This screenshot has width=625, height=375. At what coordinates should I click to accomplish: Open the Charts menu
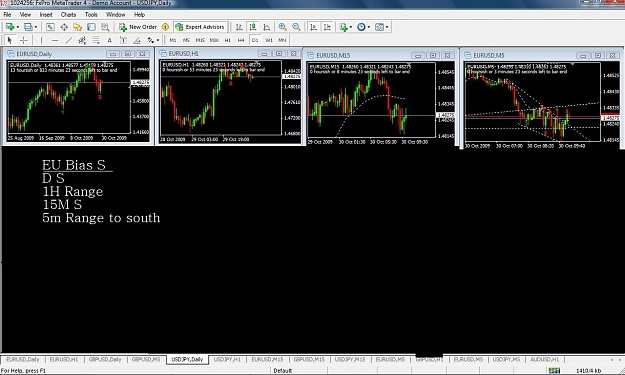(68, 15)
